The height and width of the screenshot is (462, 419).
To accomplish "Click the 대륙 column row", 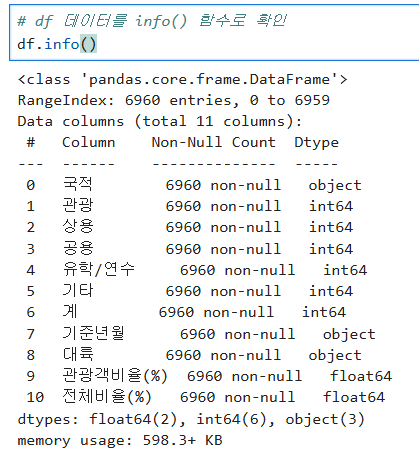I will [x=194, y=355].
